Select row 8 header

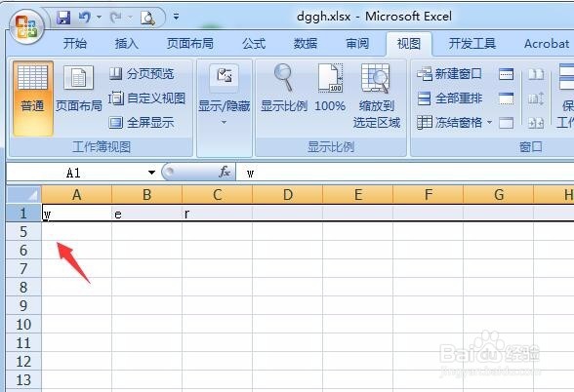tap(23, 287)
